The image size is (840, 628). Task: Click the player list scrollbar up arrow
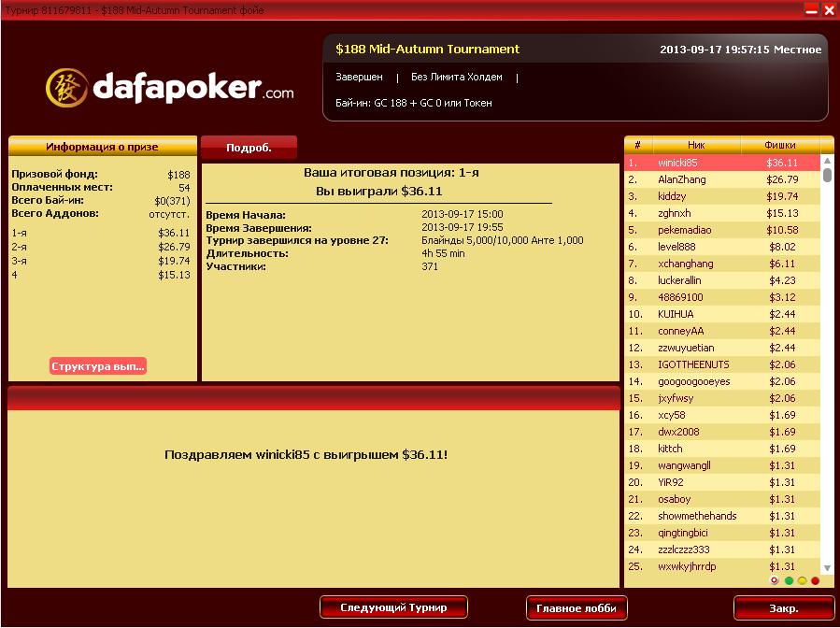(x=827, y=160)
